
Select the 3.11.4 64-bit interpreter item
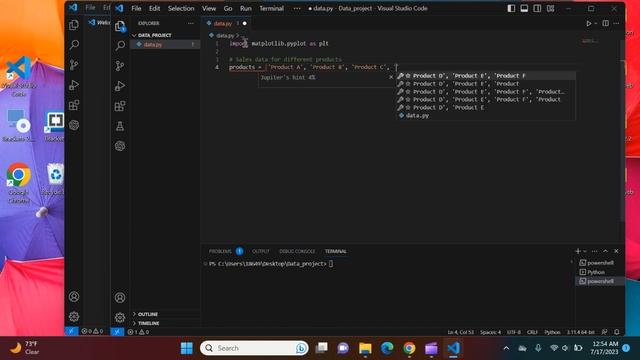tap(580, 332)
